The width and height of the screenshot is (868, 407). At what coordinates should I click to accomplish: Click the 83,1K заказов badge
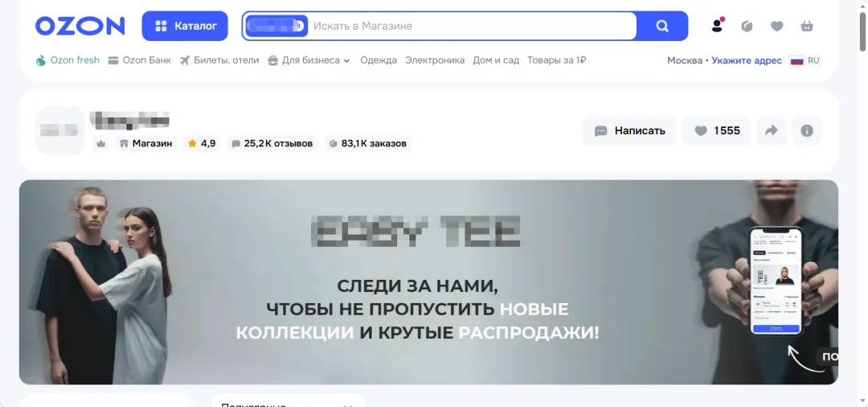[368, 143]
